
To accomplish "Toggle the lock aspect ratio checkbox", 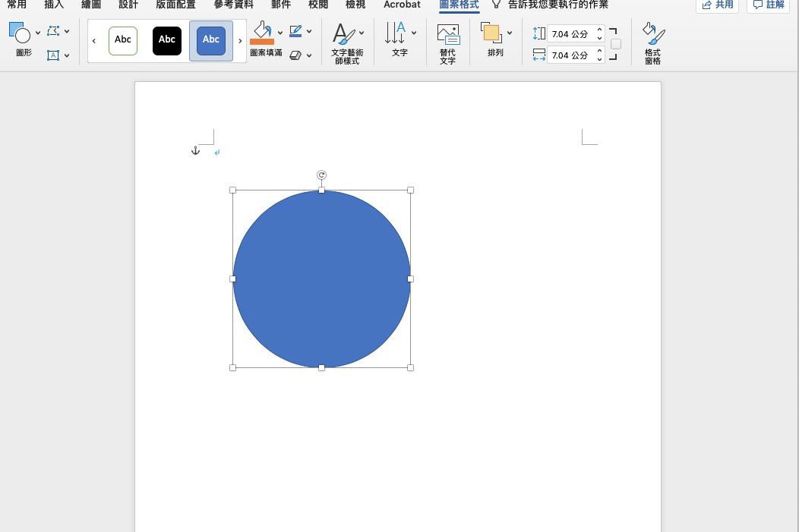I will (x=616, y=44).
